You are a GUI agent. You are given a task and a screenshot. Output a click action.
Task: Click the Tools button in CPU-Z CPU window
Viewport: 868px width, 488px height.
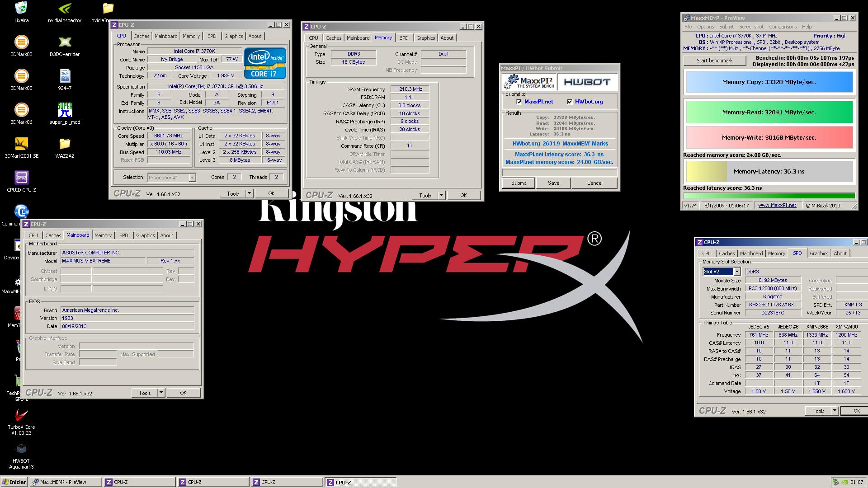coord(233,193)
